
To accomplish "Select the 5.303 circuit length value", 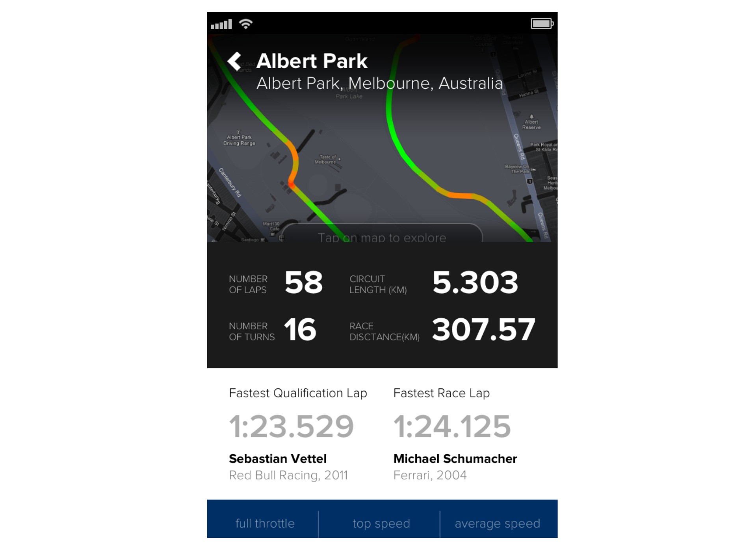I will pyautogui.click(x=475, y=282).
